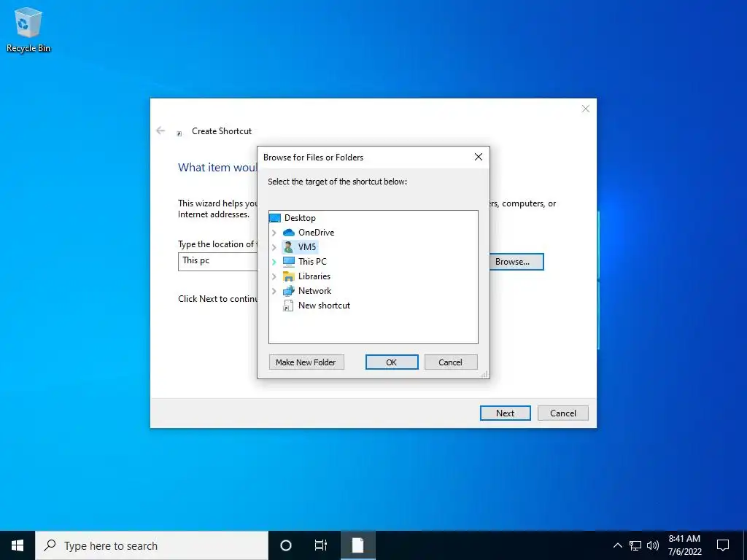Select the OneDrive cloud icon

(x=289, y=233)
